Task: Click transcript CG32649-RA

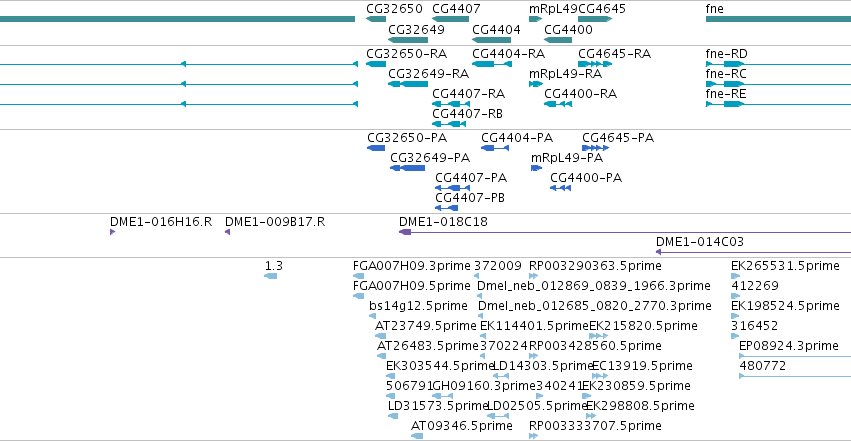Action: (x=428, y=74)
